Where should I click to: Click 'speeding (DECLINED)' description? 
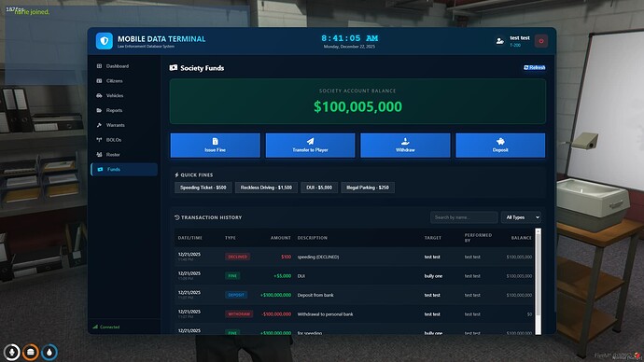click(318, 257)
